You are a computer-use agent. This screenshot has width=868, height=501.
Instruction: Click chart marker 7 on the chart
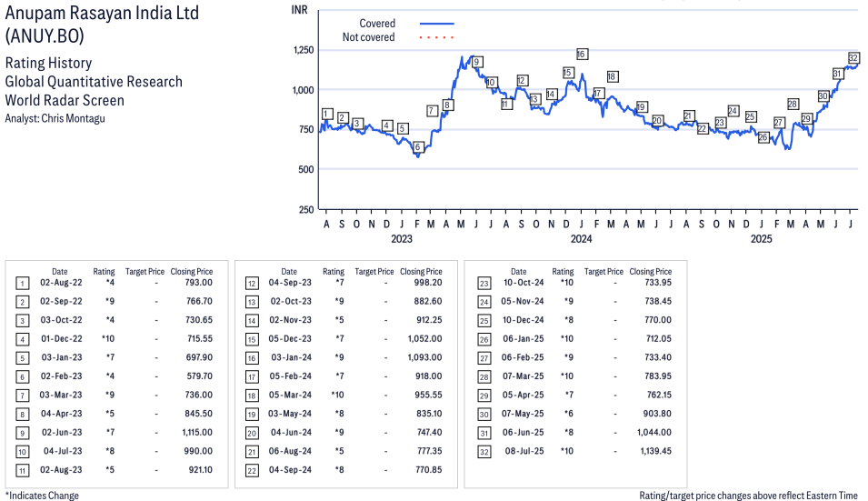[x=432, y=111]
